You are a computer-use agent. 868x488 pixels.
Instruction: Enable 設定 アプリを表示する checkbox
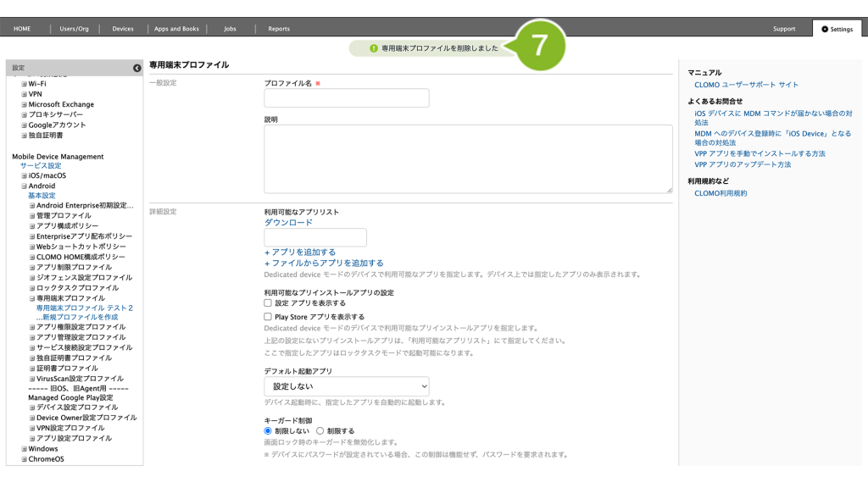tap(268, 302)
